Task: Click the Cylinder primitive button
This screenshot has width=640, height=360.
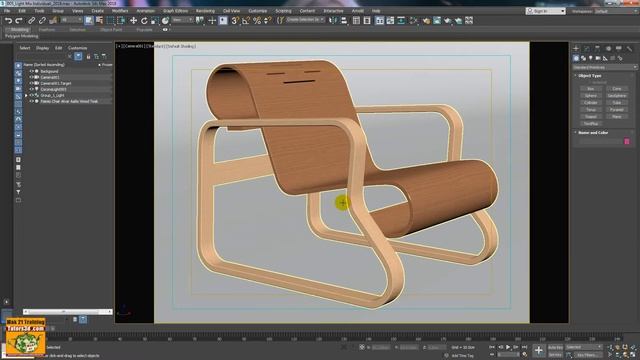Action: pyautogui.click(x=590, y=102)
